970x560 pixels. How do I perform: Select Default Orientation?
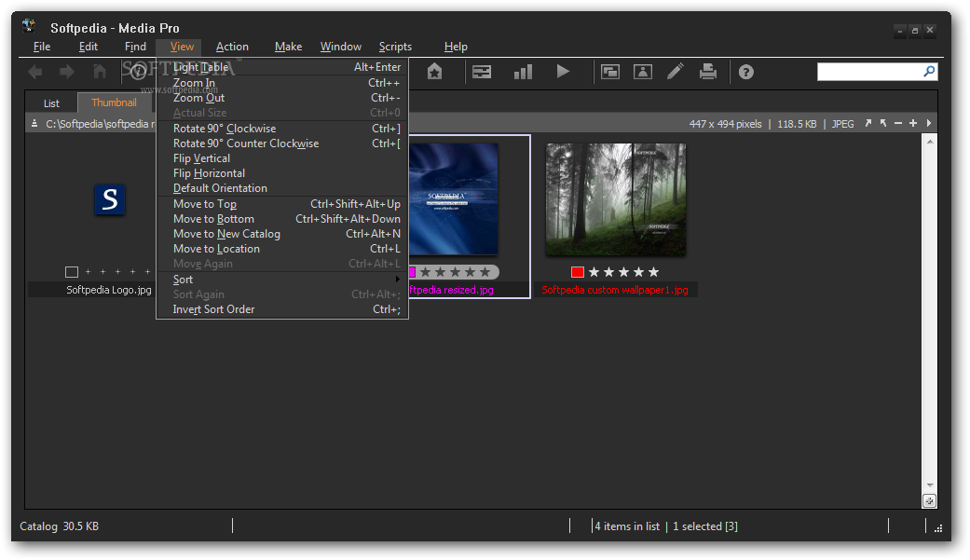click(282, 188)
